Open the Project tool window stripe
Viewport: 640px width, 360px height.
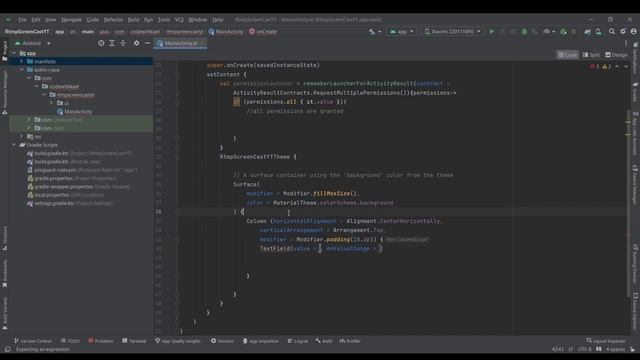[x=5, y=51]
